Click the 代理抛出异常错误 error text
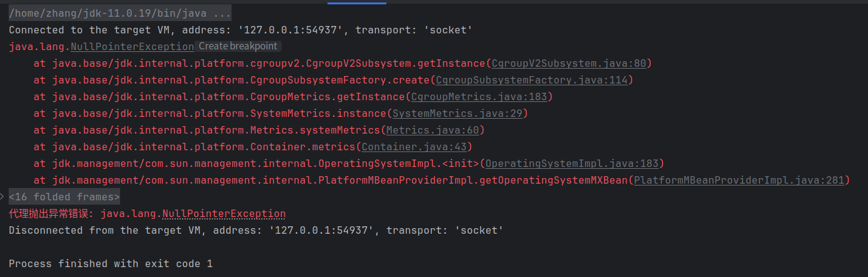Image resolution: width=868 pixels, height=277 pixels. 51,213
